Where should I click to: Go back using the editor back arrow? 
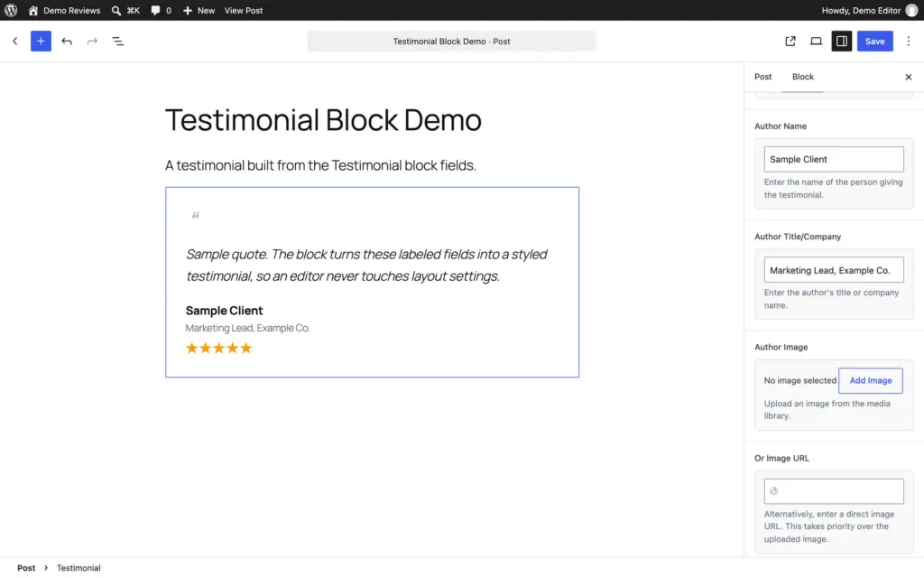pos(15,42)
